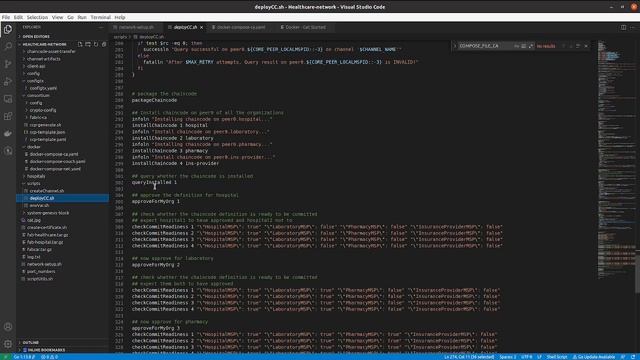This screenshot has height=360, width=640.
Task: Expand the replace toggle in find widget
Action: coord(455,46)
